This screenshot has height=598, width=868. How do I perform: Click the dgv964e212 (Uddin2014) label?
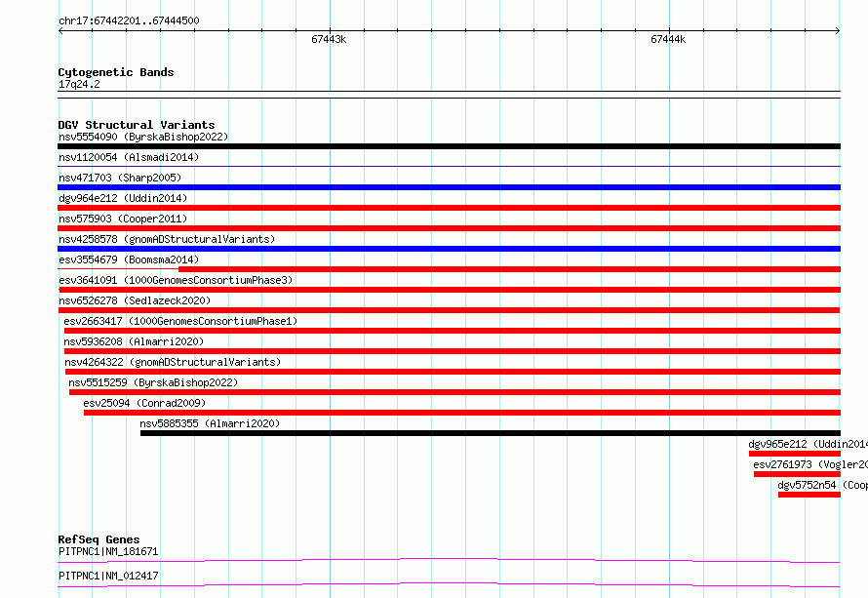click(x=123, y=198)
